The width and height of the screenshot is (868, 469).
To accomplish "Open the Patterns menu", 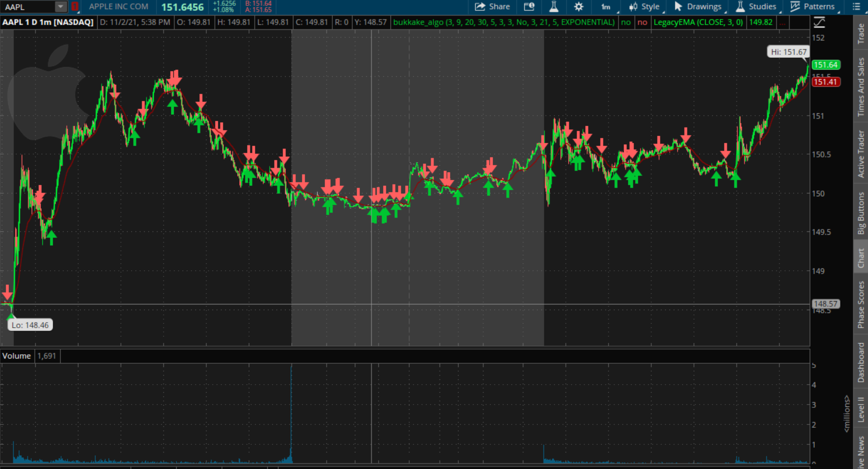I will pyautogui.click(x=812, y=7).
